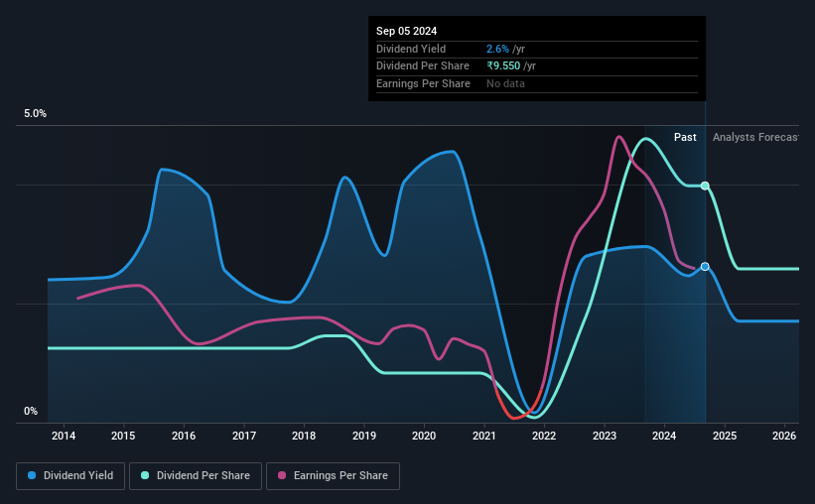Click the 2022 x-axis label
This screenshot has height=504, width=815.
[x=544, y=436]
